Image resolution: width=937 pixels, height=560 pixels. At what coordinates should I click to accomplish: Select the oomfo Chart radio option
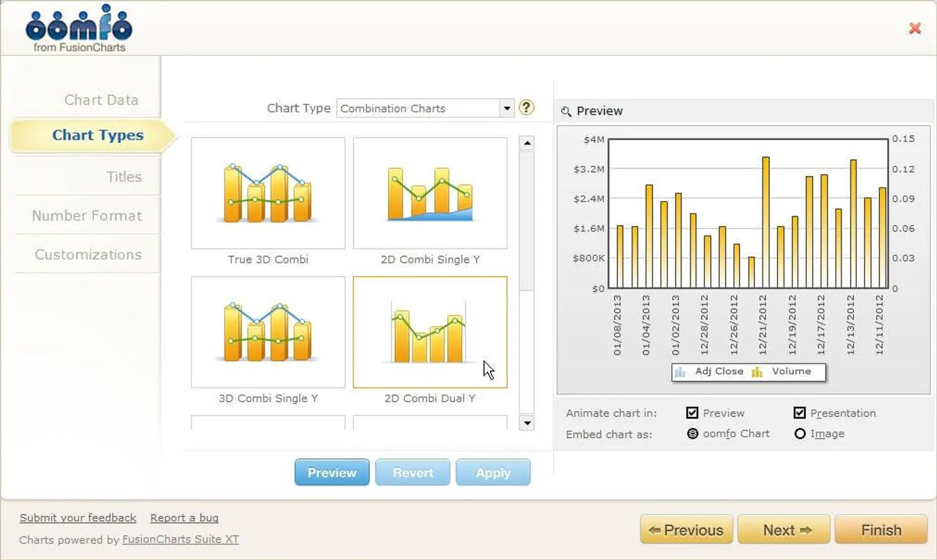point(693,433)
